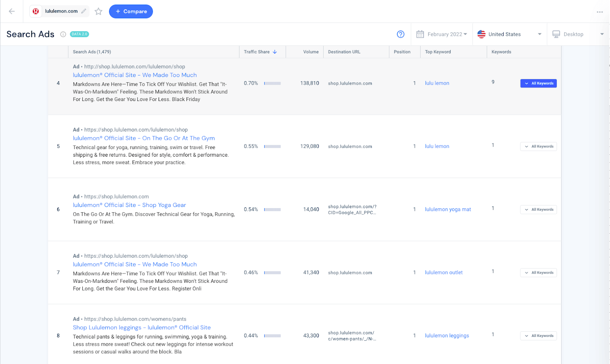Toggle the star to favorite lululemon.com
The image size is (610, 364).
coord(98,11)
